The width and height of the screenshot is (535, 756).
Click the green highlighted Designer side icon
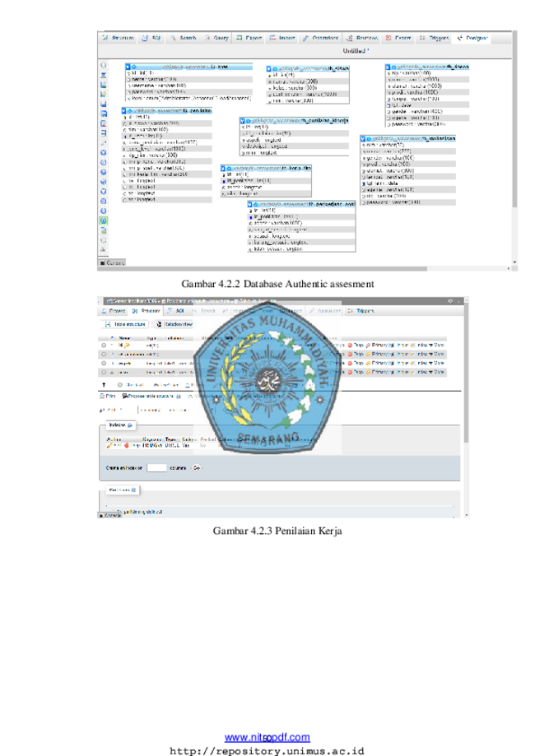(x=103, y=220)
